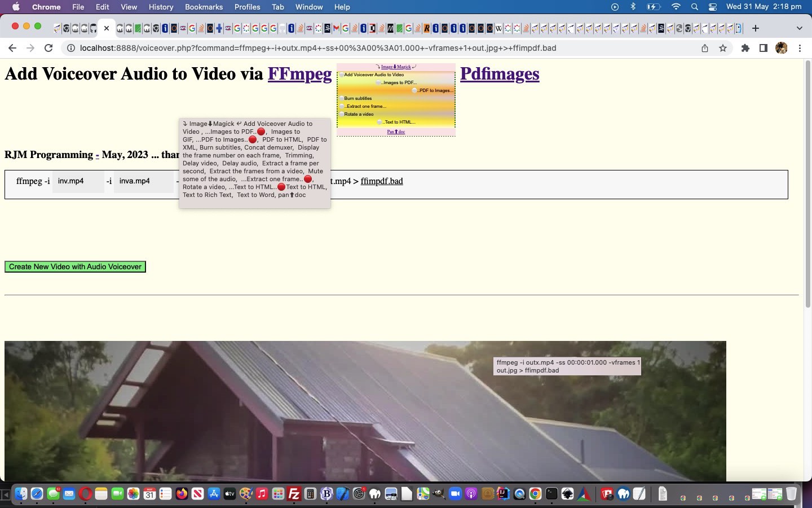
Task: Open the Bookmarks menu
Action: click(x=204, y=7)
